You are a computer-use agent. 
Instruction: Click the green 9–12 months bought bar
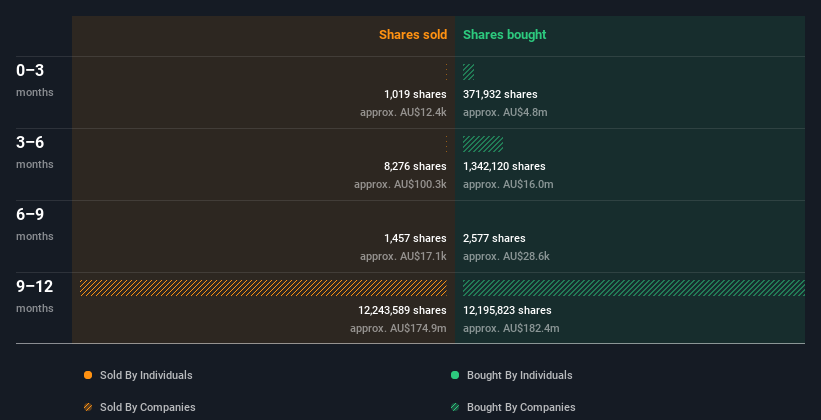click(634, 288)
